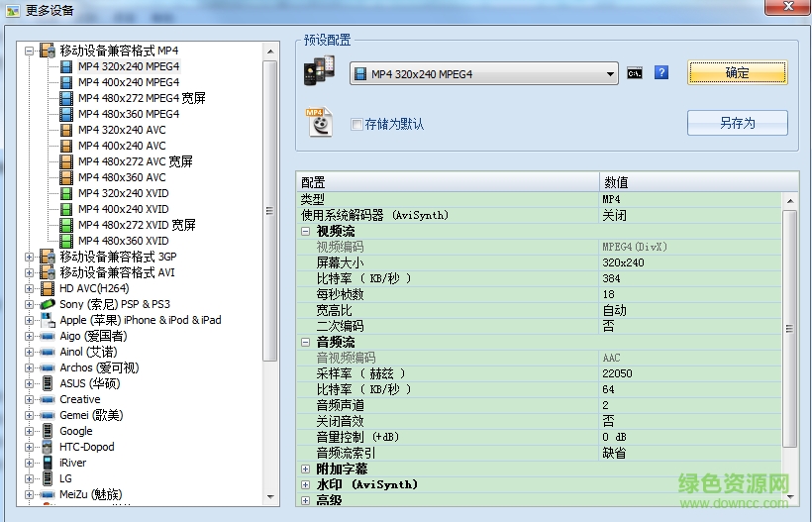Select MP4 400x240 AVC preset
812x522 pixels.
tap(122, 146)
